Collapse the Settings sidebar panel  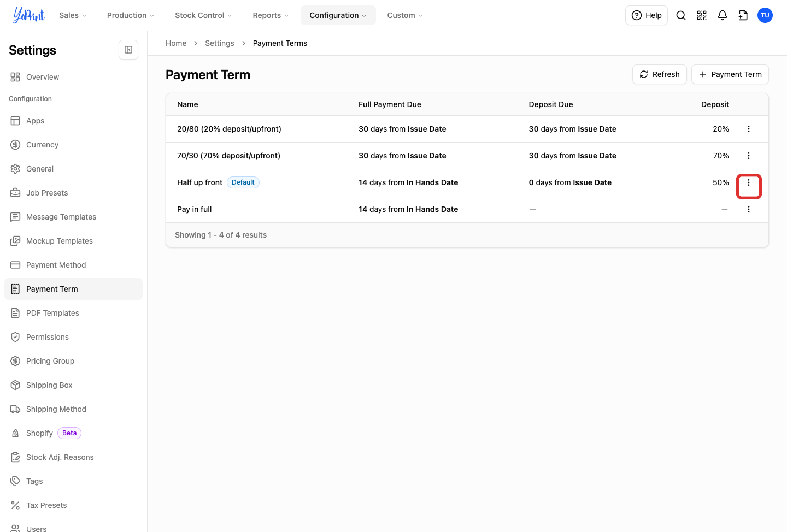pyautogui.click(x=128, y=50)
